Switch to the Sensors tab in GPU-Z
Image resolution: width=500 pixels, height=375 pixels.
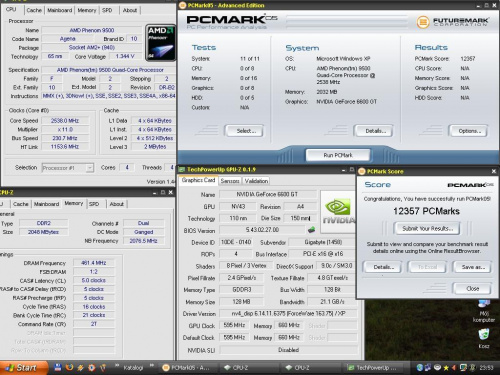230,181
